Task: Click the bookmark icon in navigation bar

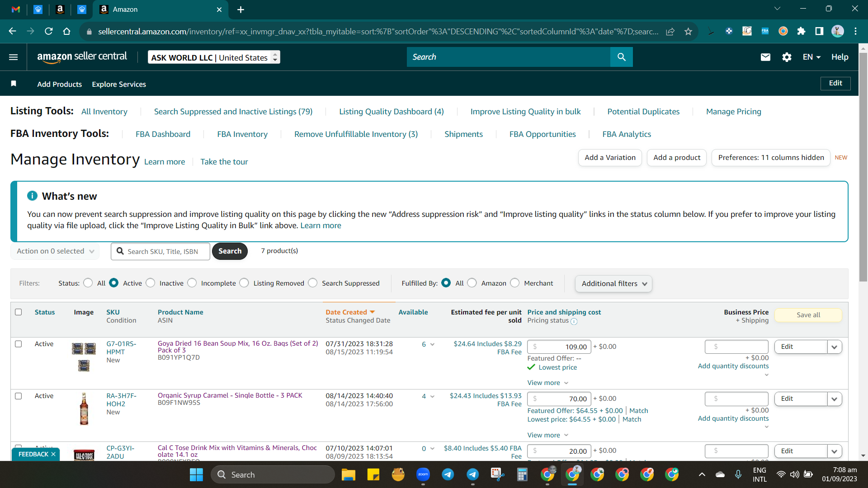Action: 14,84
